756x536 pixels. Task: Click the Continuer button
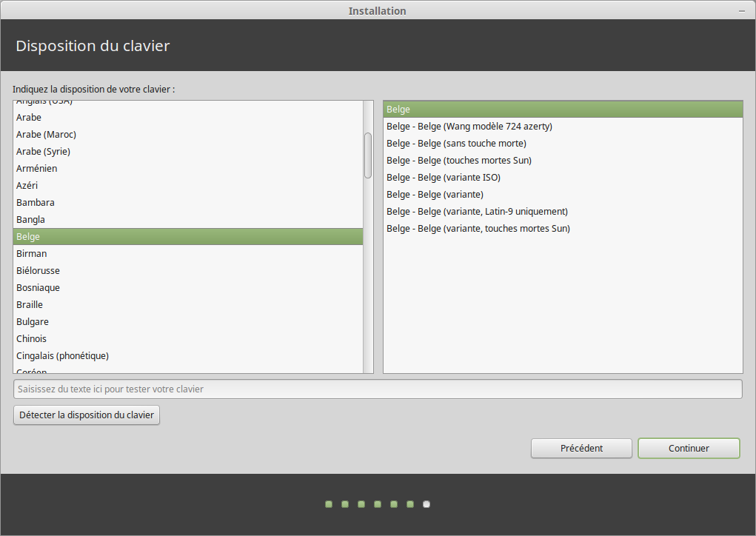[x=689, y=448]
